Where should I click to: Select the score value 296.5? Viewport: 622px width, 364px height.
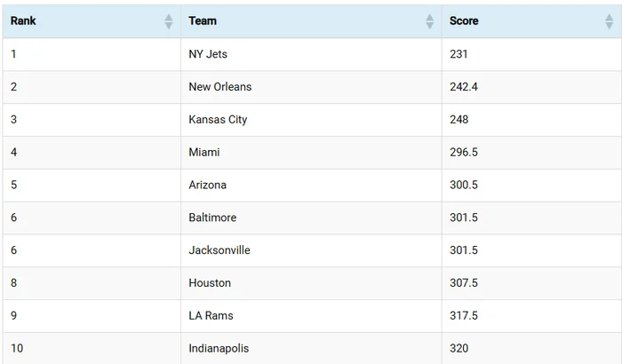pos(464,153)
